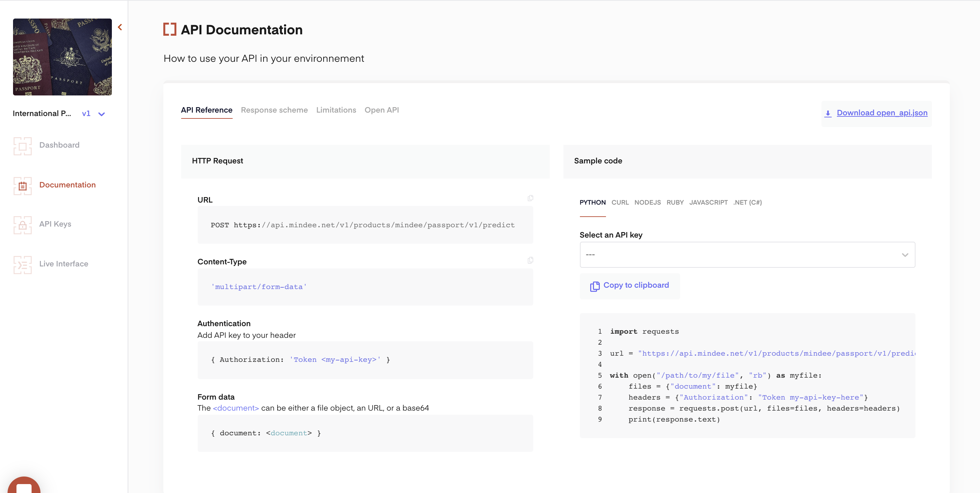This screenshot has height=493, width=980.
Task: Click the passport thumbnail image
Action: (62, 57)
